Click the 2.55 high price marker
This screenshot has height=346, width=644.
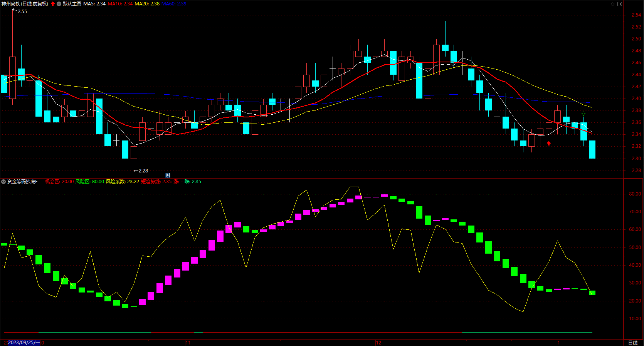point(22,12)
